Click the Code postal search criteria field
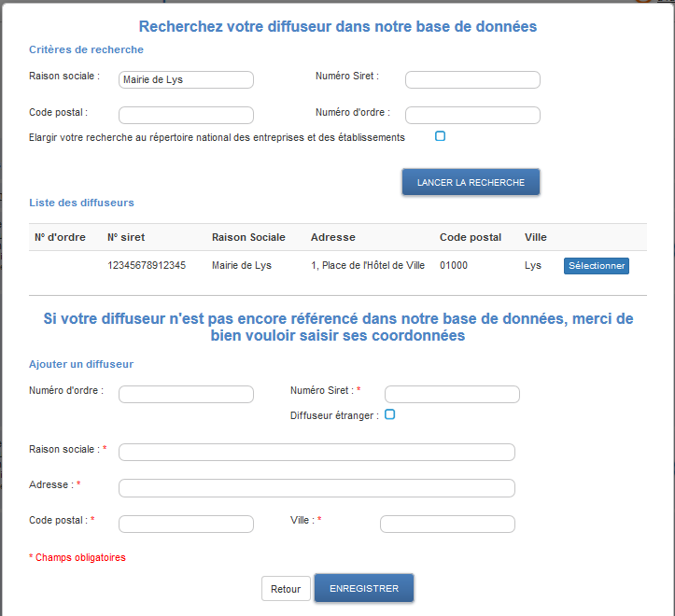 click(x=186, y=115)
